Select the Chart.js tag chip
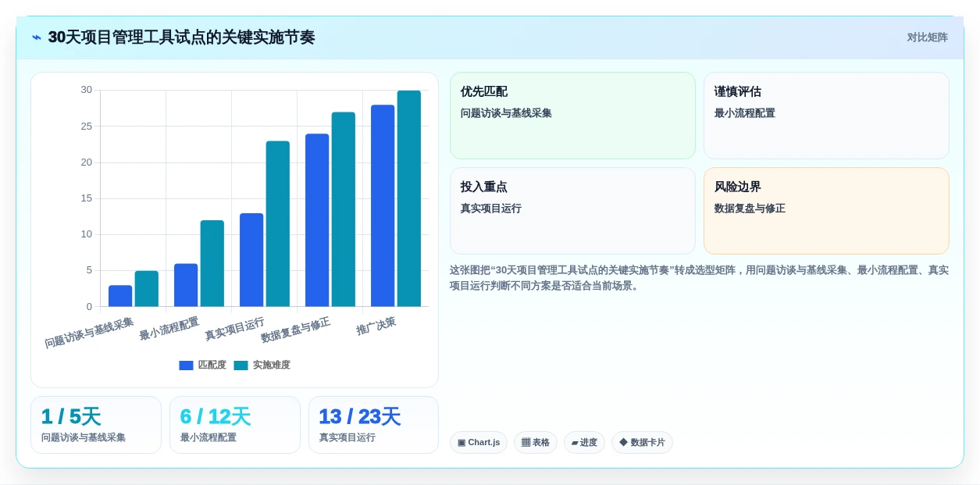Viewport: 980px width, 485px height. (x=479, y=442)
